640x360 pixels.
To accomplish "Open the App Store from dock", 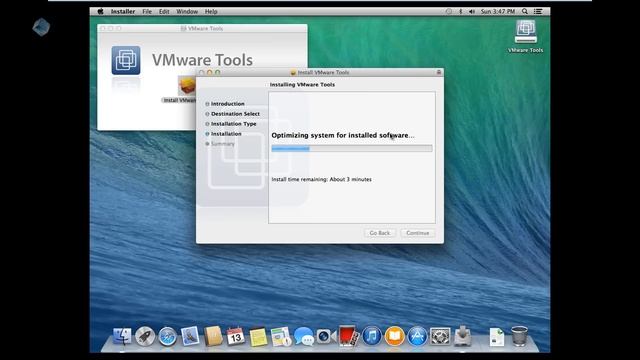I will click(417, 337).
